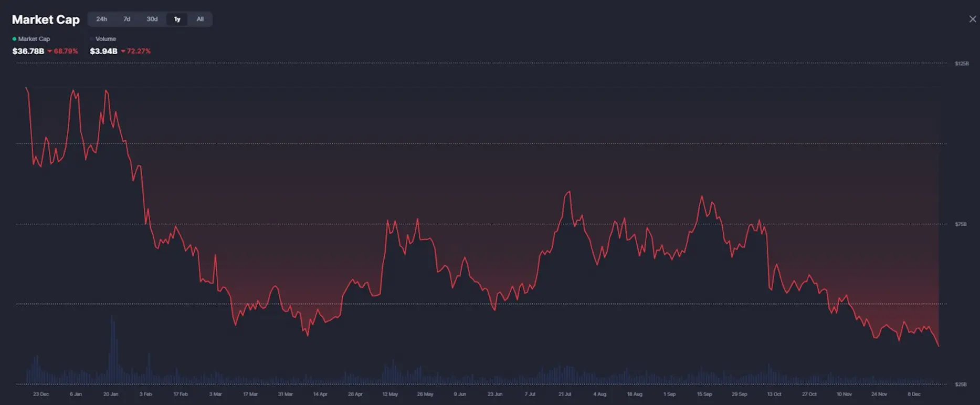The image size is (980, 405).
Task: Click the 21 Jul date label
Action: 565,394
